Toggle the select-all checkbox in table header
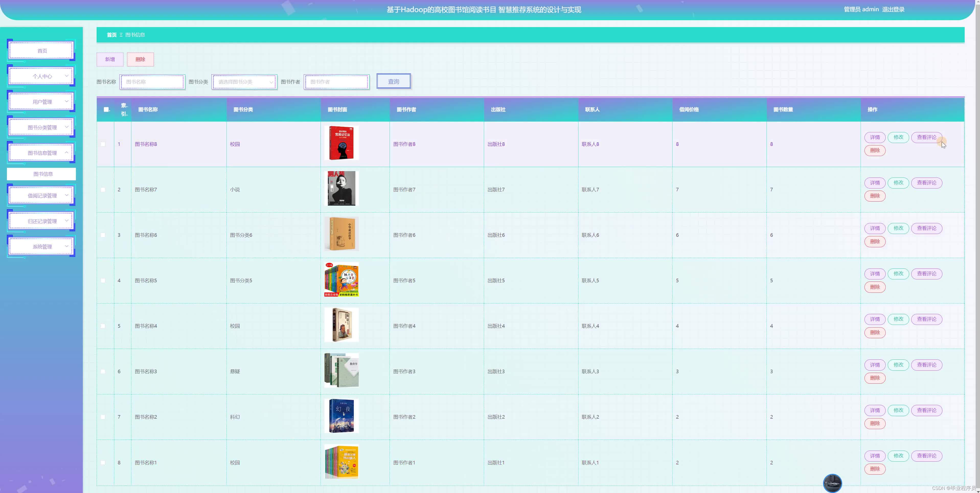The width and height of the screenshot is (980, 493). (x=106, y=110)
